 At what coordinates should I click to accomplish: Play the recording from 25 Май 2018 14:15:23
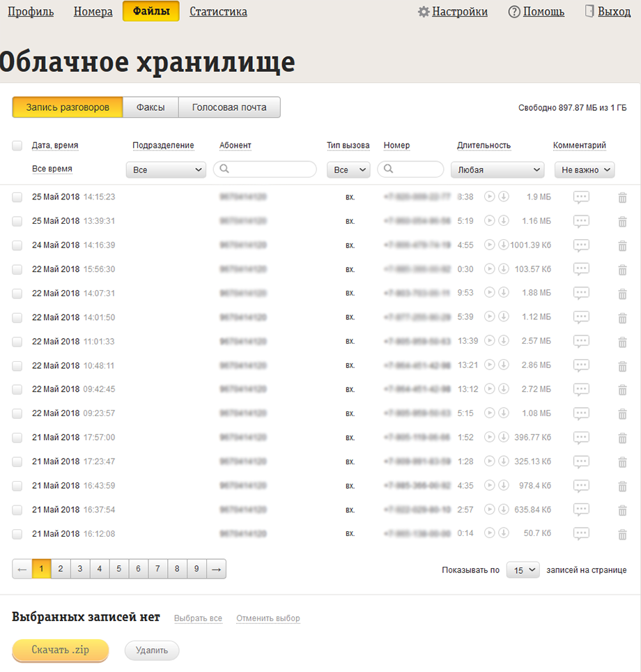(489, 197)
